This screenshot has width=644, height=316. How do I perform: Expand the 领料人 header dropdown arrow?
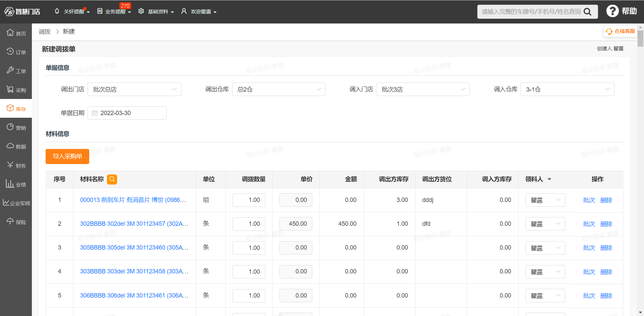click(549, 179)
